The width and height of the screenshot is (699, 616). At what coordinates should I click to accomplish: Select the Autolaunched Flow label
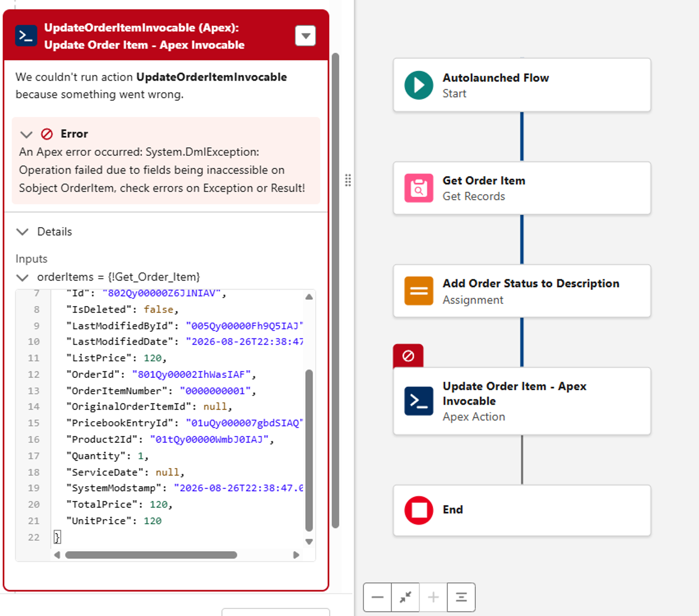click(x=496, y=78)
